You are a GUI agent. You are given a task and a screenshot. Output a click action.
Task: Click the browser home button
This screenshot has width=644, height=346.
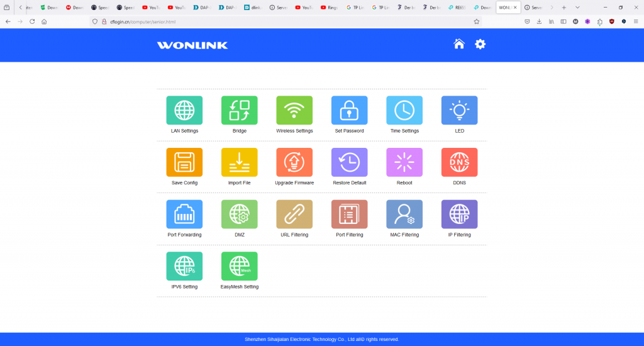44,21
